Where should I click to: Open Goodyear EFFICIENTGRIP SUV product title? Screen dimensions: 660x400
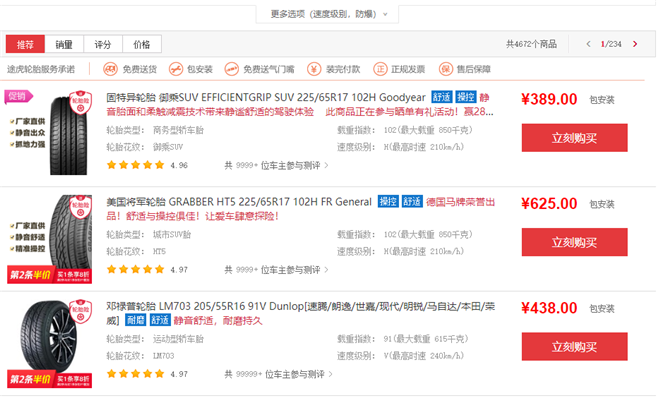[266, 98]
